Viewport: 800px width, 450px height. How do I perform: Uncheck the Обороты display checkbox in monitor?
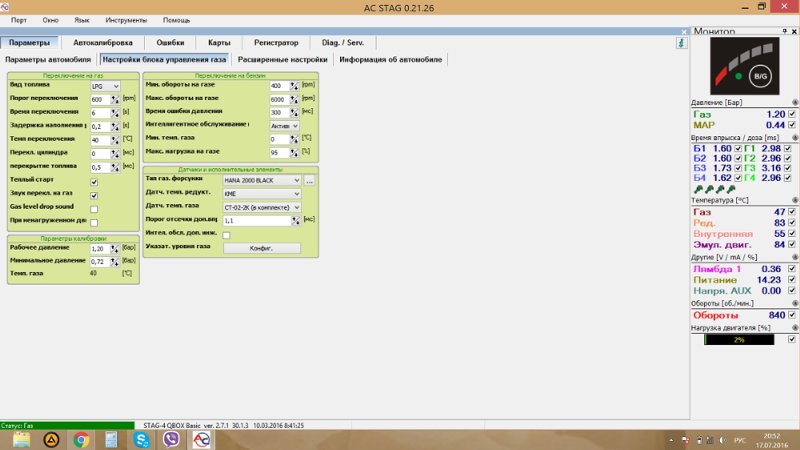point(791,315)
